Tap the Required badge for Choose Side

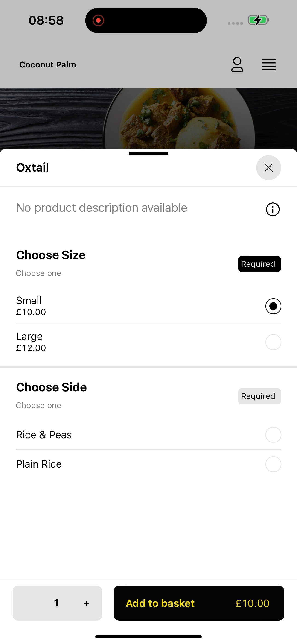point(259,396)
